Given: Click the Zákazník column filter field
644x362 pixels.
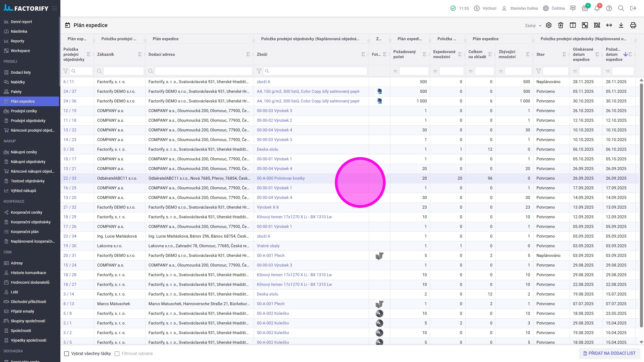Looking at the screenshot, I should 123,71.
